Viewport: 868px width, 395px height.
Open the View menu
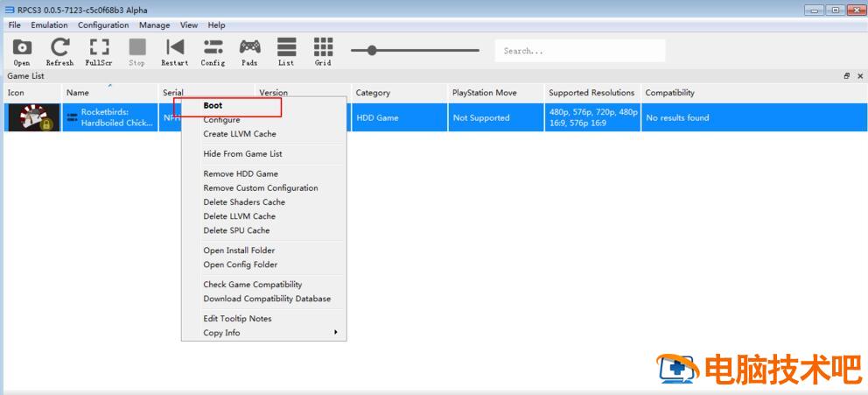tap(189, 25)
